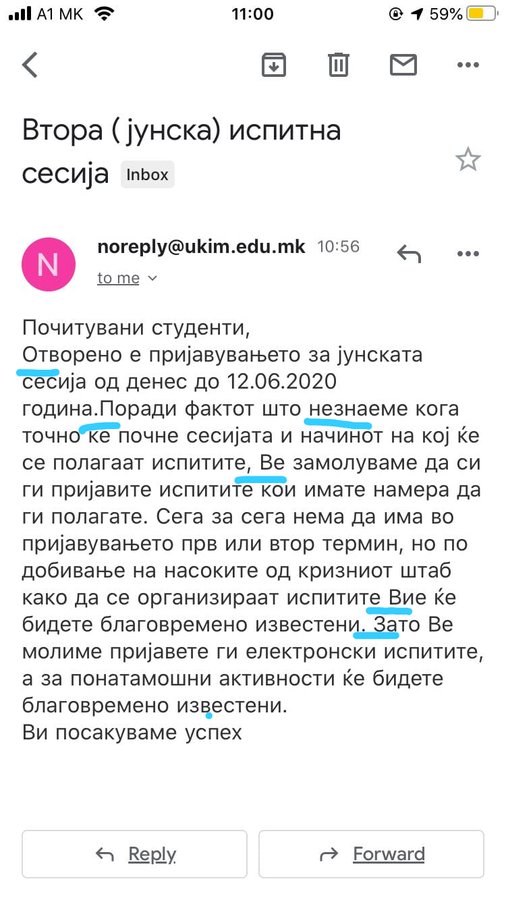Tap the pink N sender avatar
Screen dimensions: 506x900
pos(48,265)
